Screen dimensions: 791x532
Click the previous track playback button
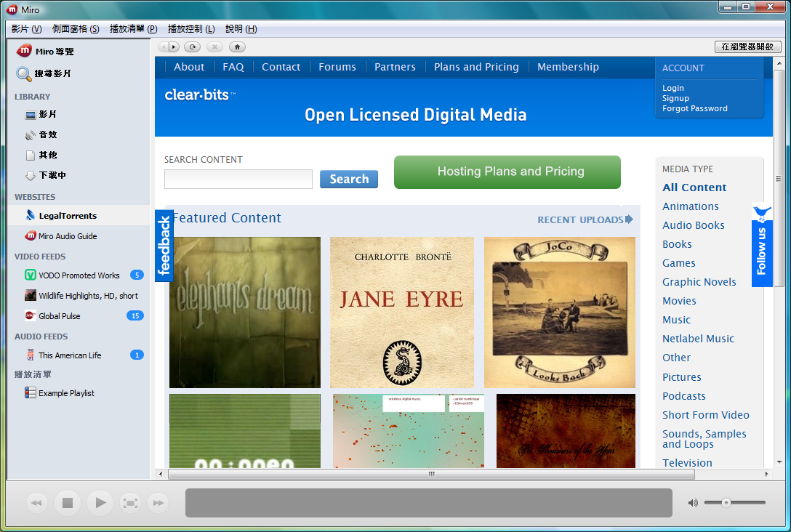point(36,503)
